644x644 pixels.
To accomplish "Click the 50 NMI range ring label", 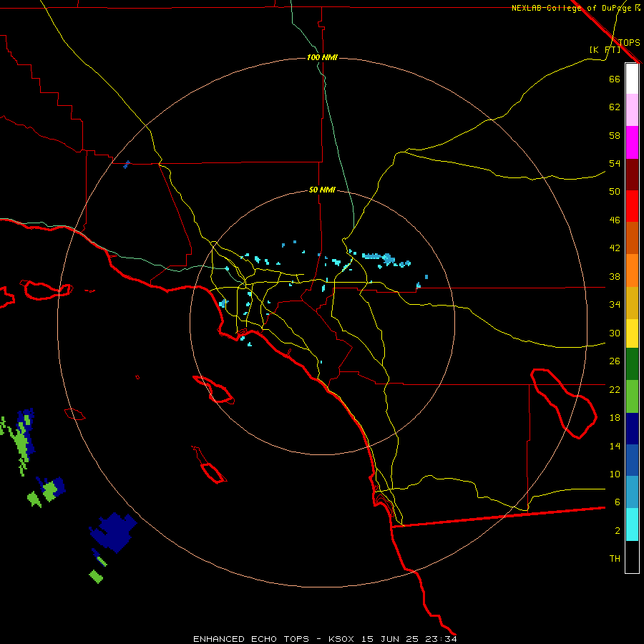I will [x=322, y=190].
